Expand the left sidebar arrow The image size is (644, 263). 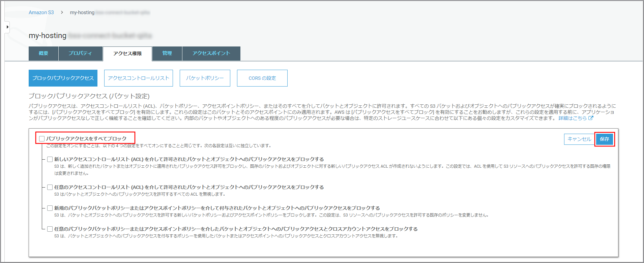7,27
